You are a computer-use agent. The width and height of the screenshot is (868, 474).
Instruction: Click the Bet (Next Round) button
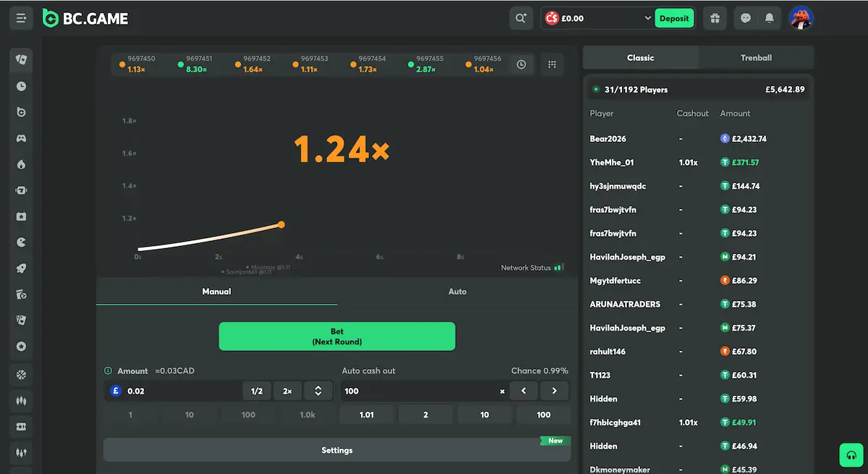337,337
